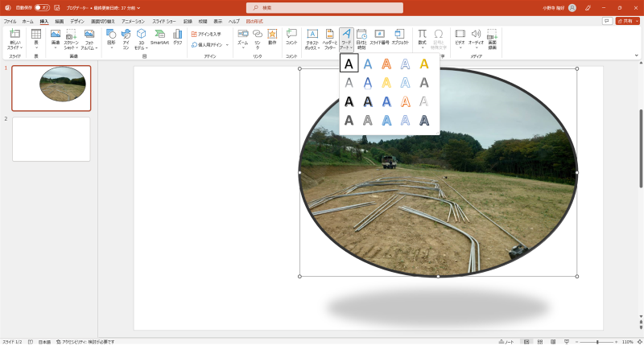
Task: Switch to the デザイン (Design) tab
Action: (76, 21)
